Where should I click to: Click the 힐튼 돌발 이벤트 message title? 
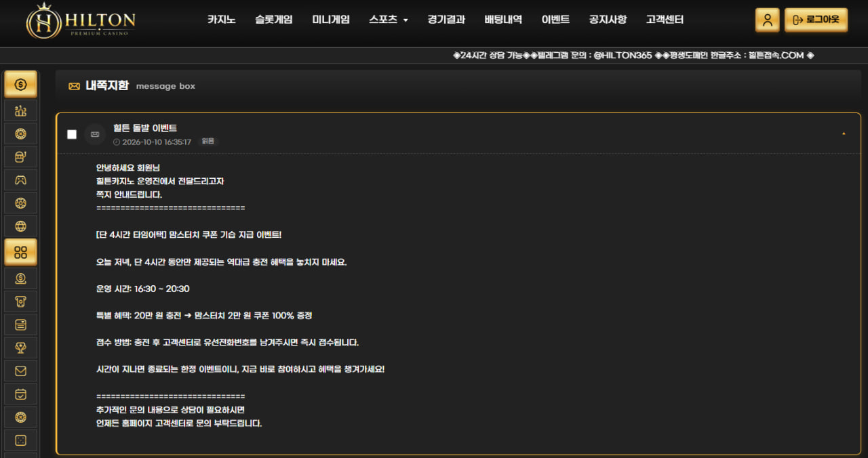(x=145, y=128)
